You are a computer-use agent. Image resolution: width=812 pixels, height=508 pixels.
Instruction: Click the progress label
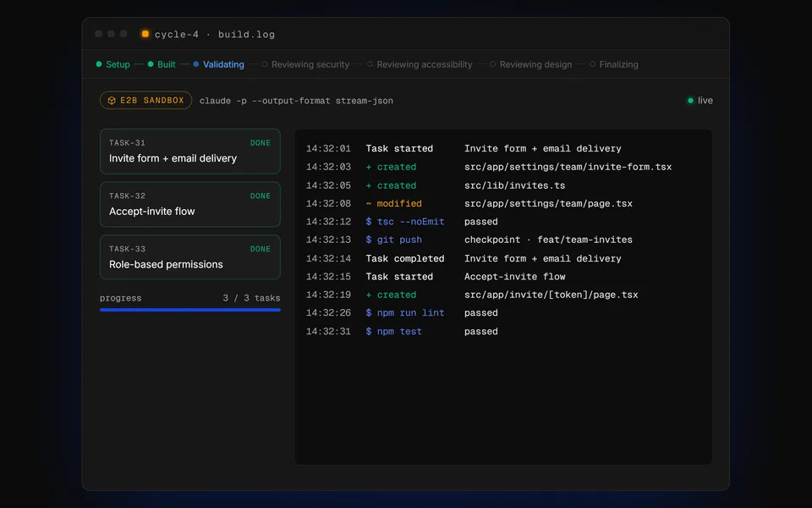121,298
